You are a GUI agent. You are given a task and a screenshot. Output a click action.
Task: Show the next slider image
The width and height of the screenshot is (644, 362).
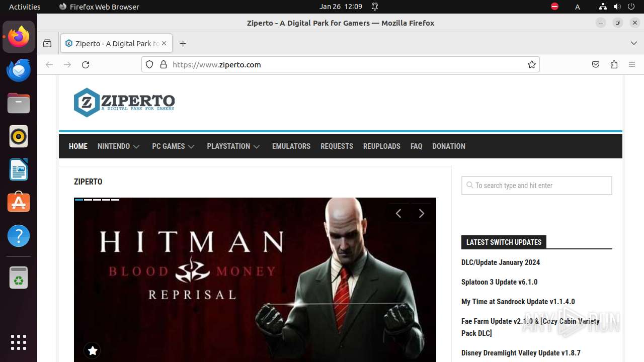tap(422, 213)
